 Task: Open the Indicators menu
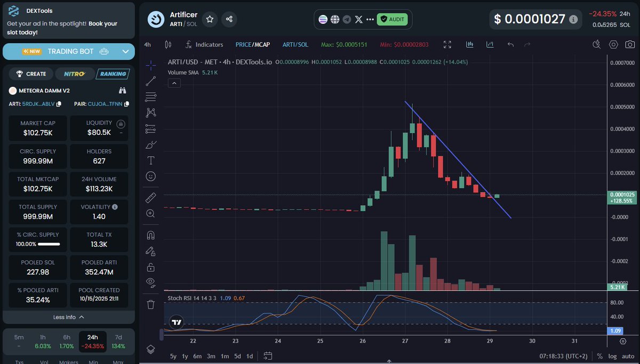[x=204, y=45]
